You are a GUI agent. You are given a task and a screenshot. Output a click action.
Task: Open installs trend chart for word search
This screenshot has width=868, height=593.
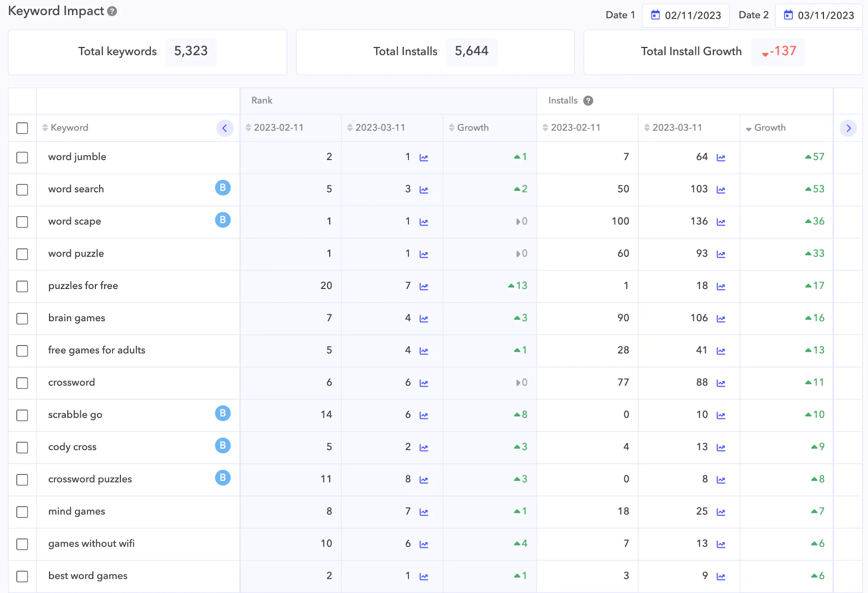721,190
